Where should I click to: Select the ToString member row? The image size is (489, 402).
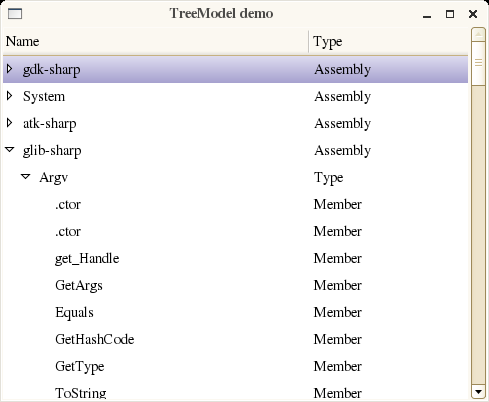click(x=236, y=392)
